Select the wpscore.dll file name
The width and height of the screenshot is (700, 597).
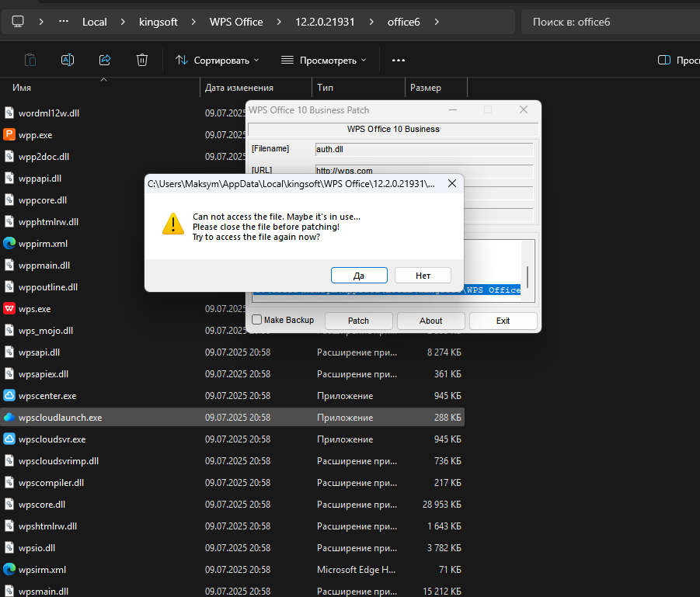pyautogui.click(x=42, y=504)
